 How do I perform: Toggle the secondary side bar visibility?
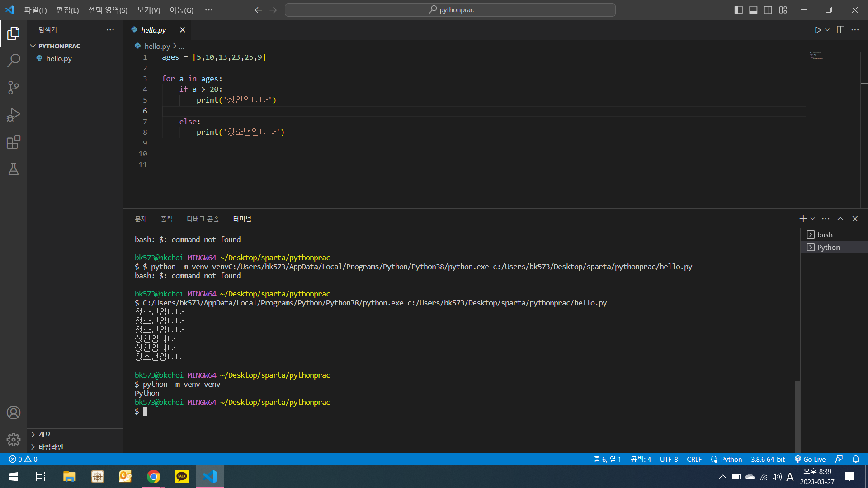(x=768, y=10)
